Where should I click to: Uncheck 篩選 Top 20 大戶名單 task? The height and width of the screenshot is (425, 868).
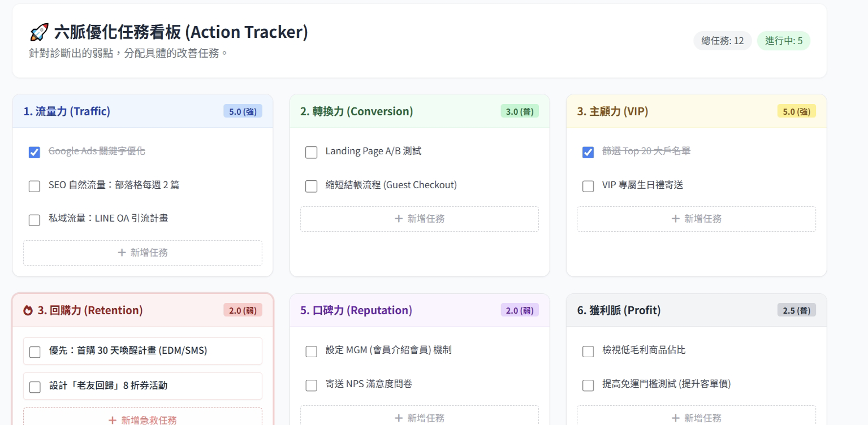tap(588, 152)
